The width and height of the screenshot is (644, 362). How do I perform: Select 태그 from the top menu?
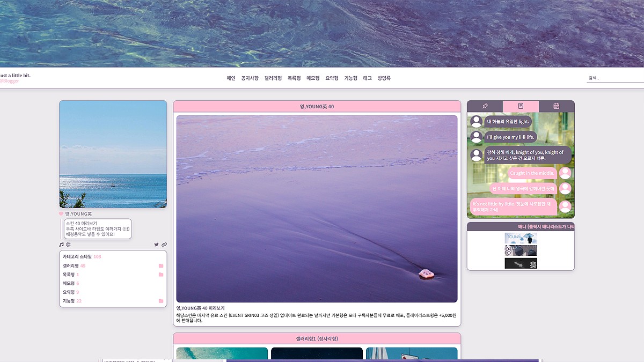click(367, 78)
